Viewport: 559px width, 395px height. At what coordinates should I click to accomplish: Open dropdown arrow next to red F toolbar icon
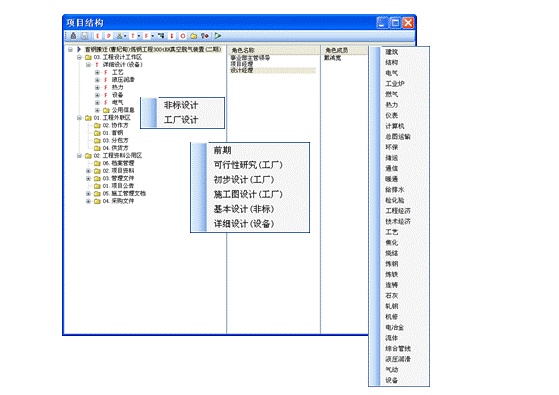(x=152, y=36)
